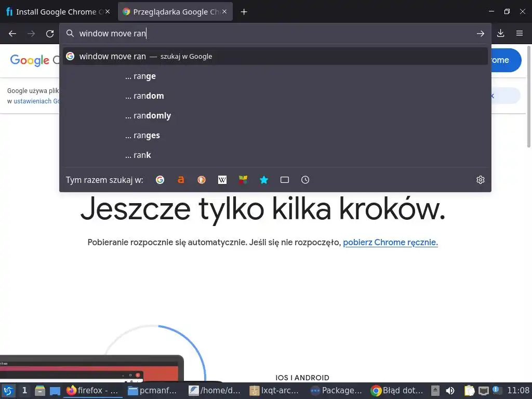Activate the pcmanfm taskbar window button
Image resolution: width=532 pixels, height=399 pixels.
pyautogui.click(x=153, y=391)
